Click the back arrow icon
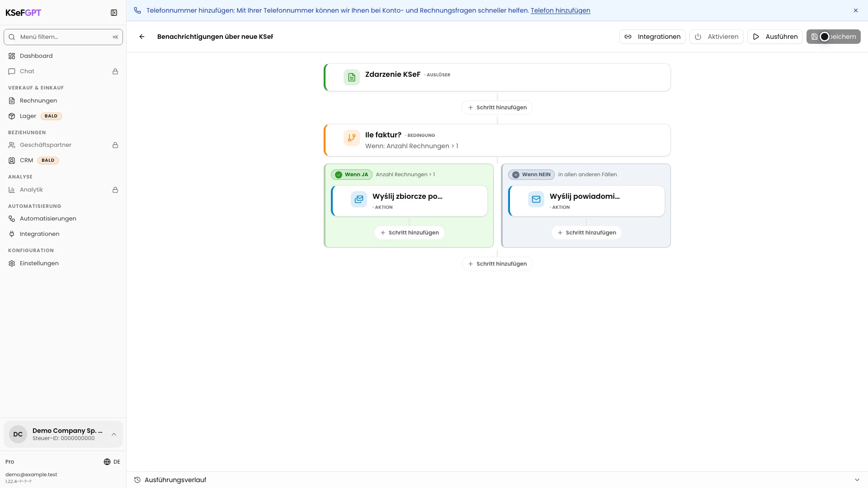The height and width of the screenshot is (488, 868). [x=142, y=37]
